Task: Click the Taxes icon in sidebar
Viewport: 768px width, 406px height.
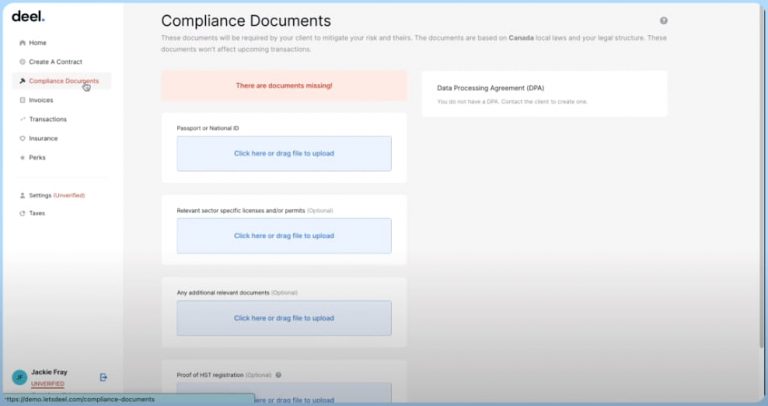Action: point(22,213)
